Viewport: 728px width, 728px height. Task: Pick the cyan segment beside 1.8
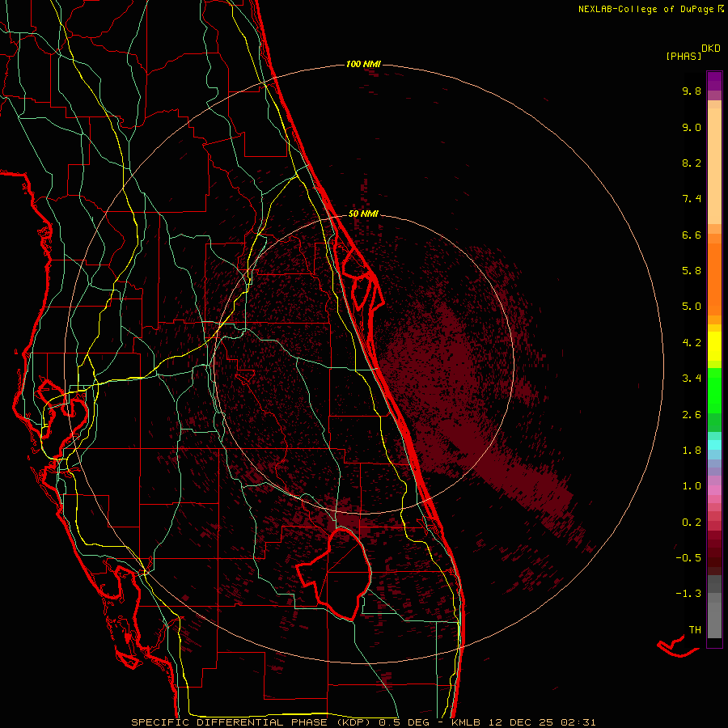[714, 445]
